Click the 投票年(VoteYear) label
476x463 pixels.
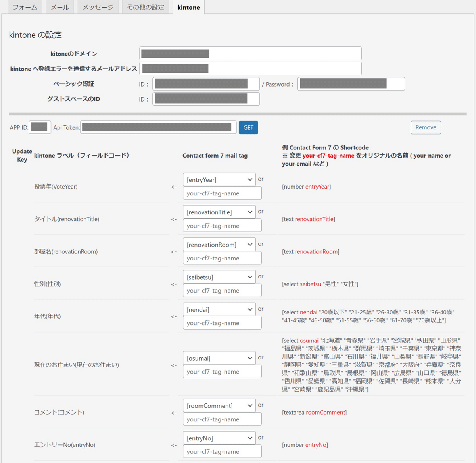point(56,187)
